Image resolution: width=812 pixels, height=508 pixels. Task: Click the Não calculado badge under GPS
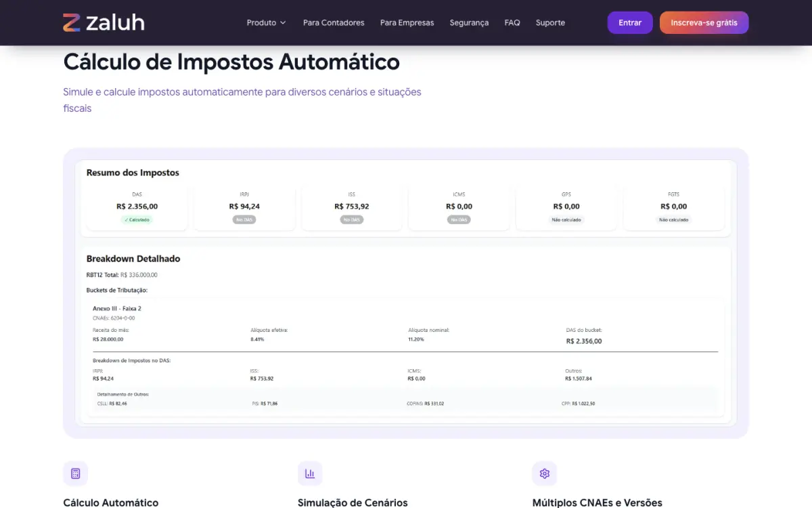(566, 219)
